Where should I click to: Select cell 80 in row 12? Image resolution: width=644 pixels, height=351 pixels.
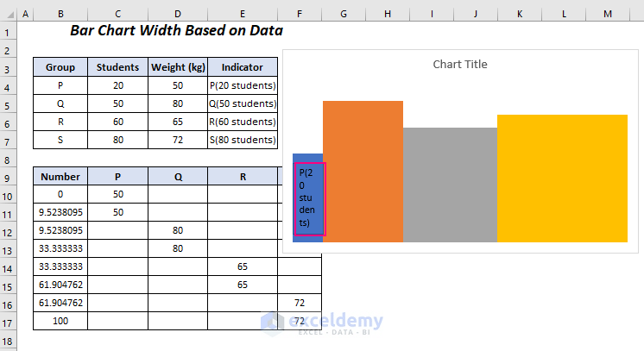pyautogui.click(x=178, y=230)
